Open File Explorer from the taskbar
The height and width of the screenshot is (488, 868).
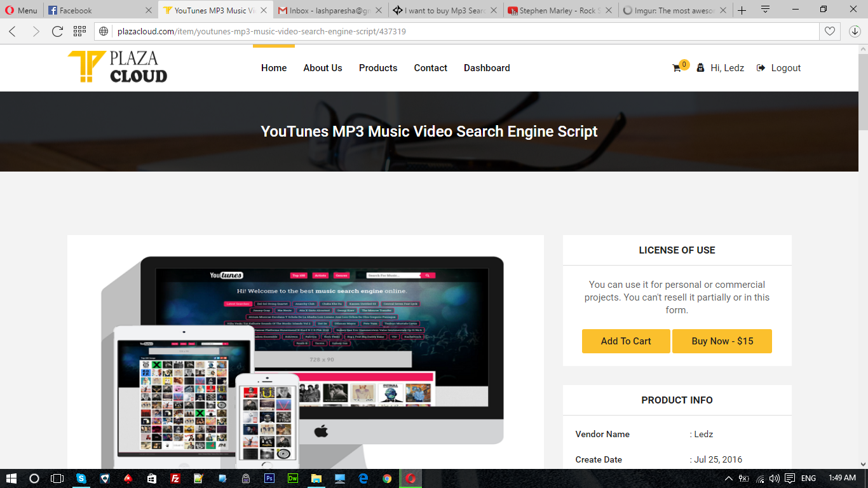coord(316,478)
